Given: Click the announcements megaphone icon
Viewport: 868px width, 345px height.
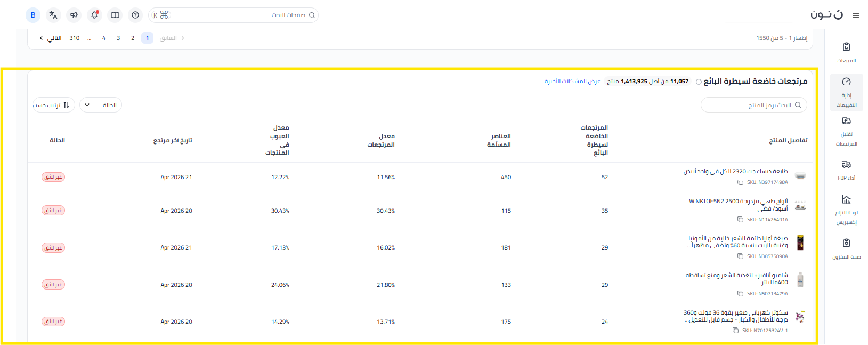Looking at the screenshot, I should coord(74,15).
